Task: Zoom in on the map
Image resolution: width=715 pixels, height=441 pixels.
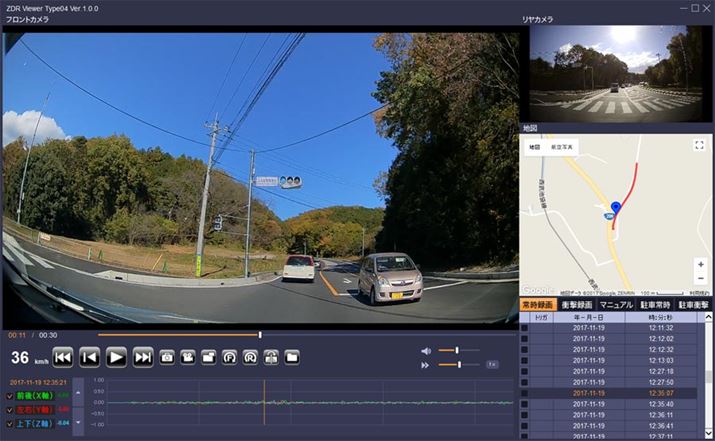Action: click(700, 265)
